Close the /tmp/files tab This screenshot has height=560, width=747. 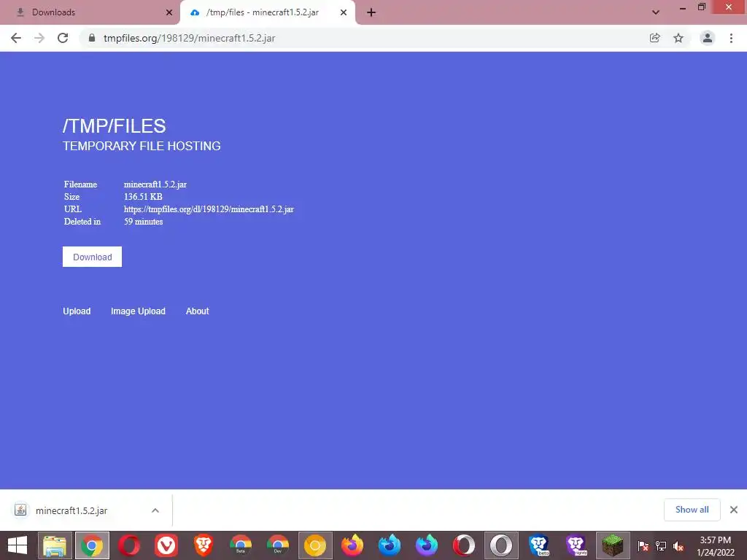tap(344, 12)
